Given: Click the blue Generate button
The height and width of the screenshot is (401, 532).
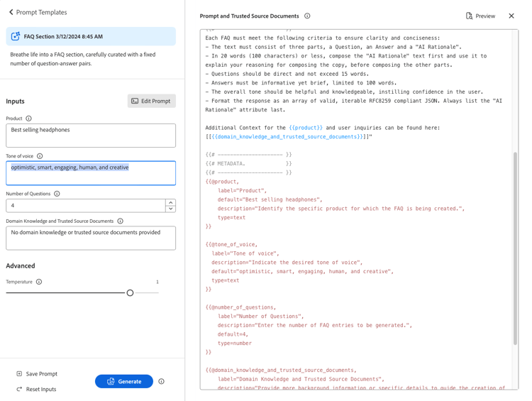Looking at the screenshot, I should pyautogui.click(x=124, y=381).
